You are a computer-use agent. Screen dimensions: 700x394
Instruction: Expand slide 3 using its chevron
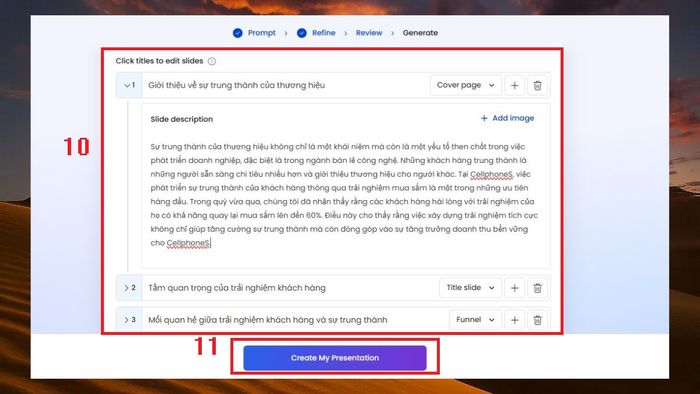[126, 320]
